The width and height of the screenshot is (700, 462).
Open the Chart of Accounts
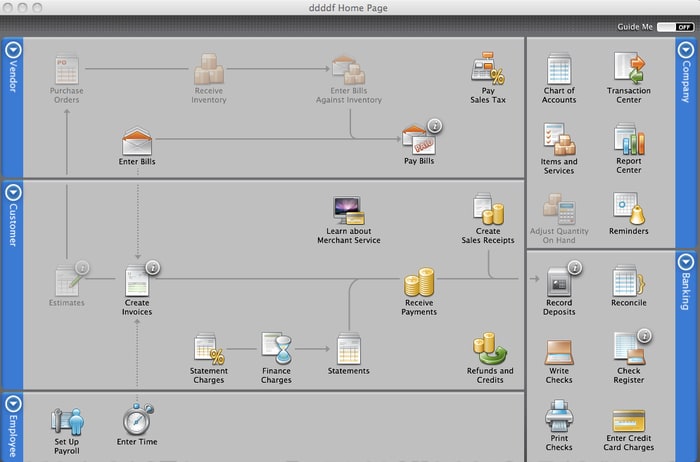click(559, 69)
